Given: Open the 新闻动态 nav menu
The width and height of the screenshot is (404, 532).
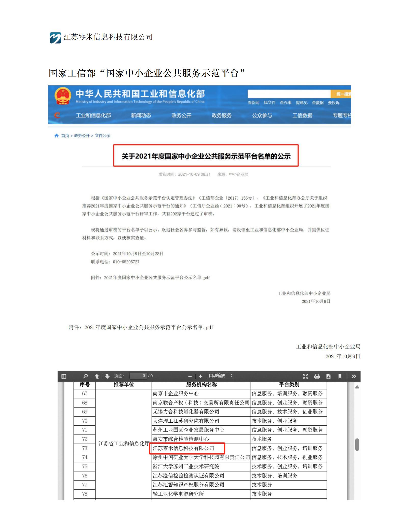Looking at the screenshot, I should (141, 115).
